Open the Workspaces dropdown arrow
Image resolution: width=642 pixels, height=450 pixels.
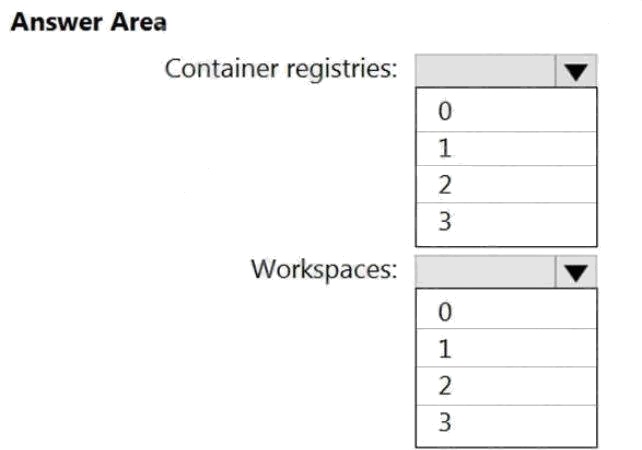(x=574, y=271)
